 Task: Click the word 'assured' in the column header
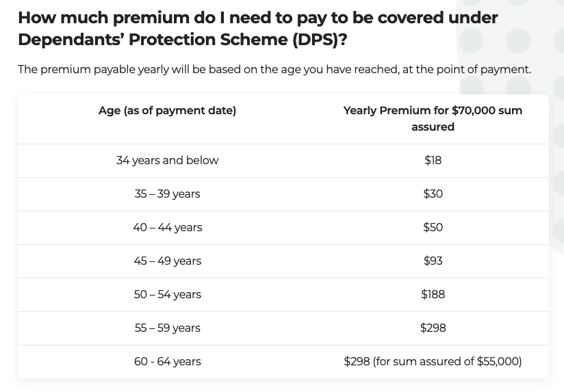pos(433,127)
